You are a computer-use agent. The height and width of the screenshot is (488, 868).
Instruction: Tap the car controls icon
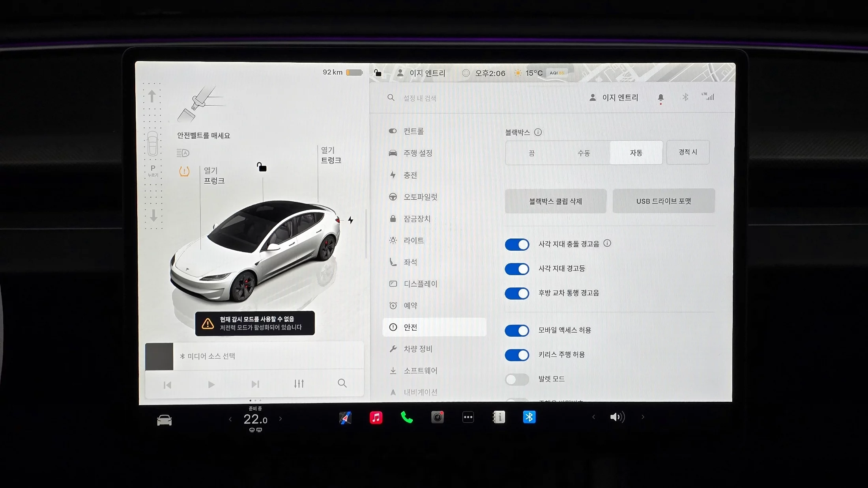(x=164, y=420)
